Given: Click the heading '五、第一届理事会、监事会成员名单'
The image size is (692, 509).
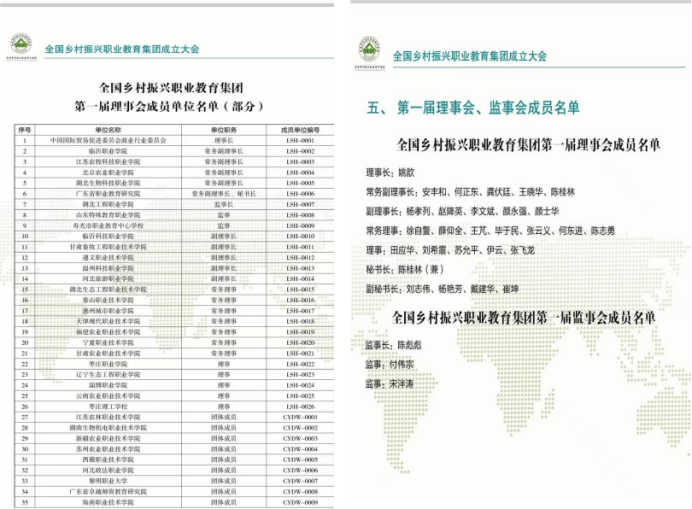Looking at the screenshot, I should click(473, 107).
